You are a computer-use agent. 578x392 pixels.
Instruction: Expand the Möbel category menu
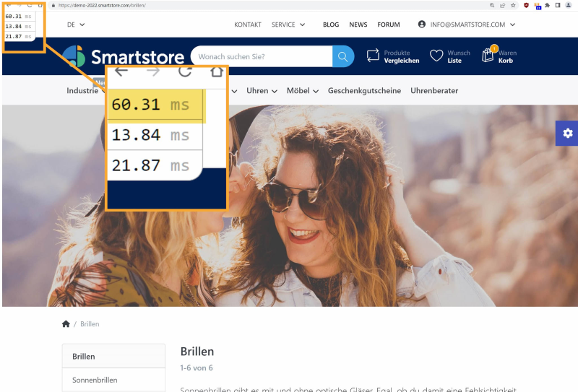303,91
